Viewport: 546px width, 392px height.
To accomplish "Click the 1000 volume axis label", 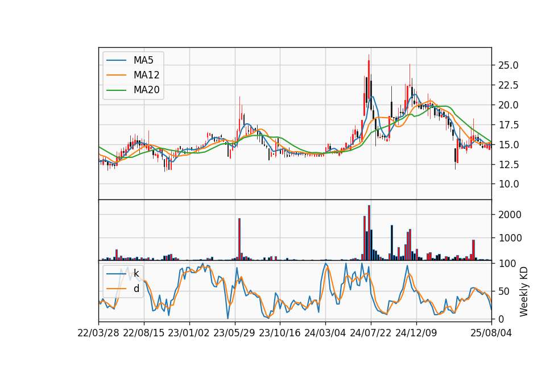I will [x=510, y=238].
